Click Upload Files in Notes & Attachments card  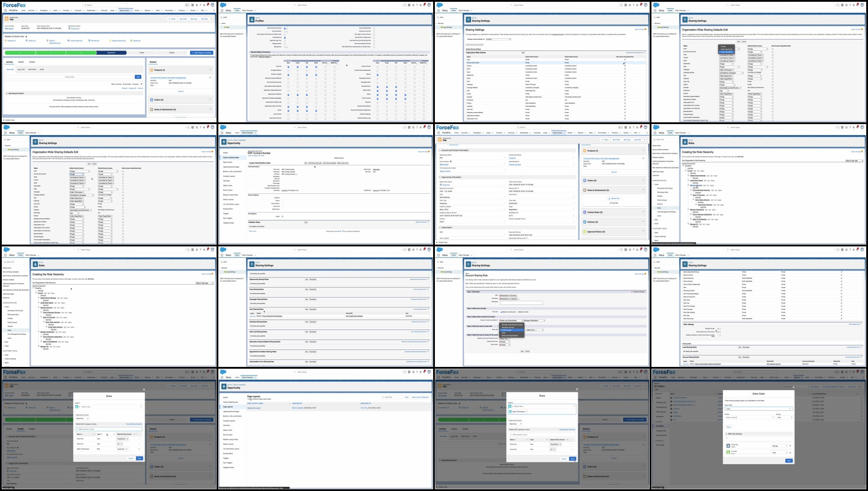click(614, 198)
